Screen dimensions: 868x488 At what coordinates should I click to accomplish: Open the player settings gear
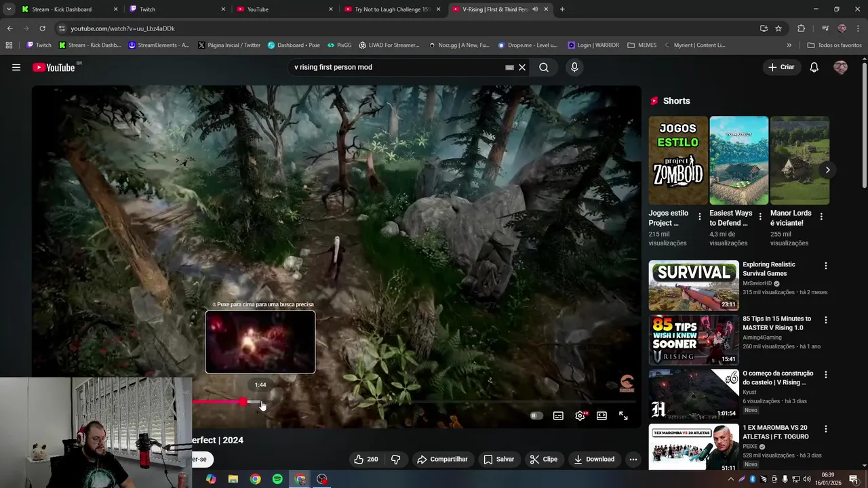(x=580, y=415)
